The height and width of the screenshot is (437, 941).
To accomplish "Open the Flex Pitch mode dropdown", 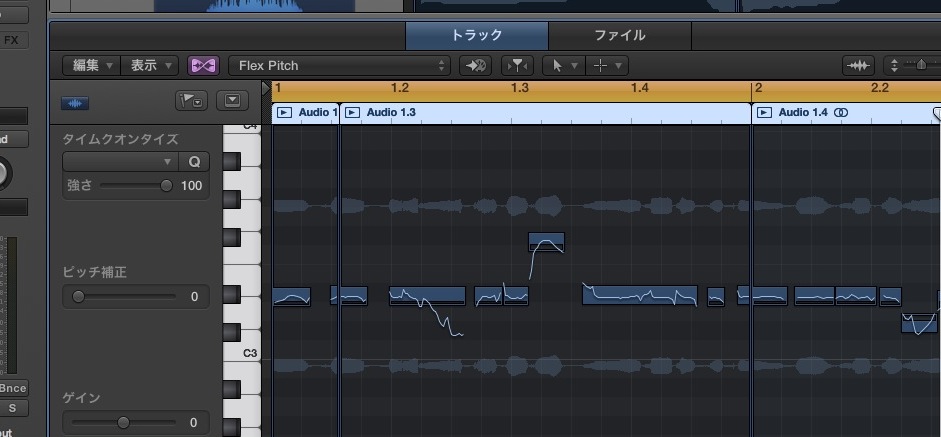I will tap(339, 65).
